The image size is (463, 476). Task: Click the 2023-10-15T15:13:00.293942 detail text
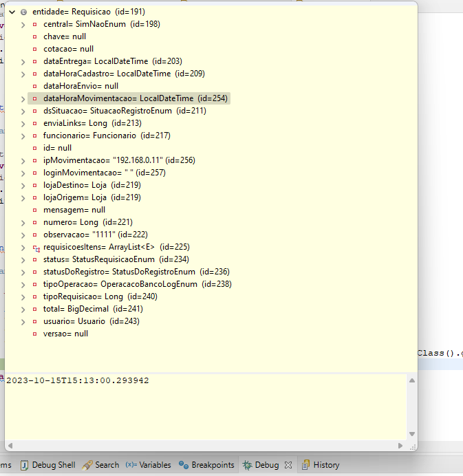(x=78, y=380)
